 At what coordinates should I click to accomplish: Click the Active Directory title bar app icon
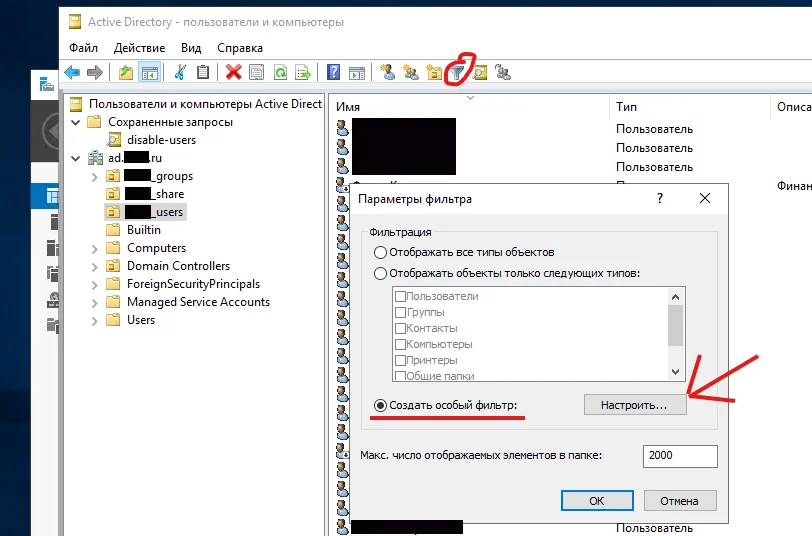point(75,22)
